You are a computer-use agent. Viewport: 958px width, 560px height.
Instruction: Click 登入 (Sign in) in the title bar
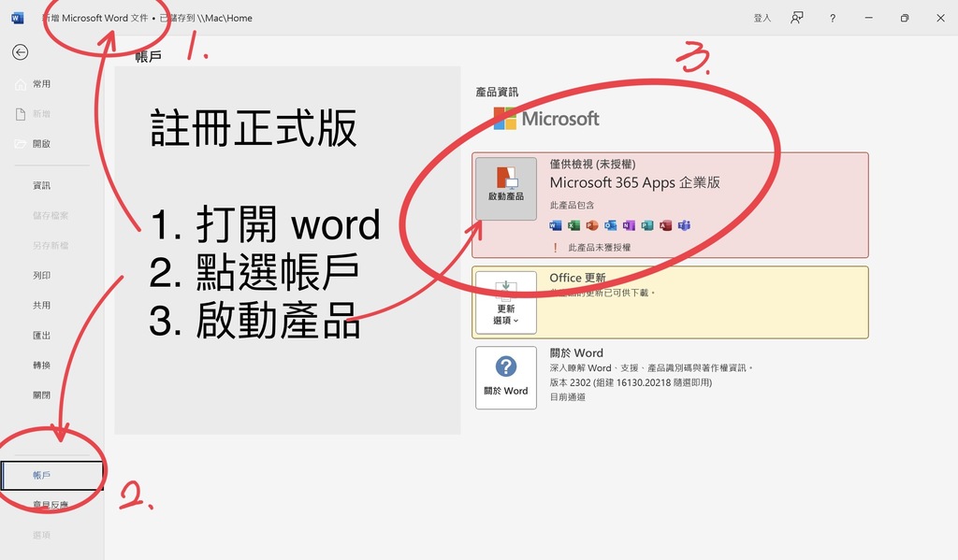point(762,19)
